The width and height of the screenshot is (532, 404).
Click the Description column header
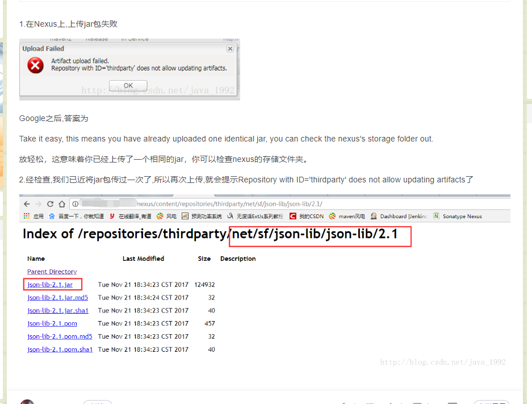238,259
